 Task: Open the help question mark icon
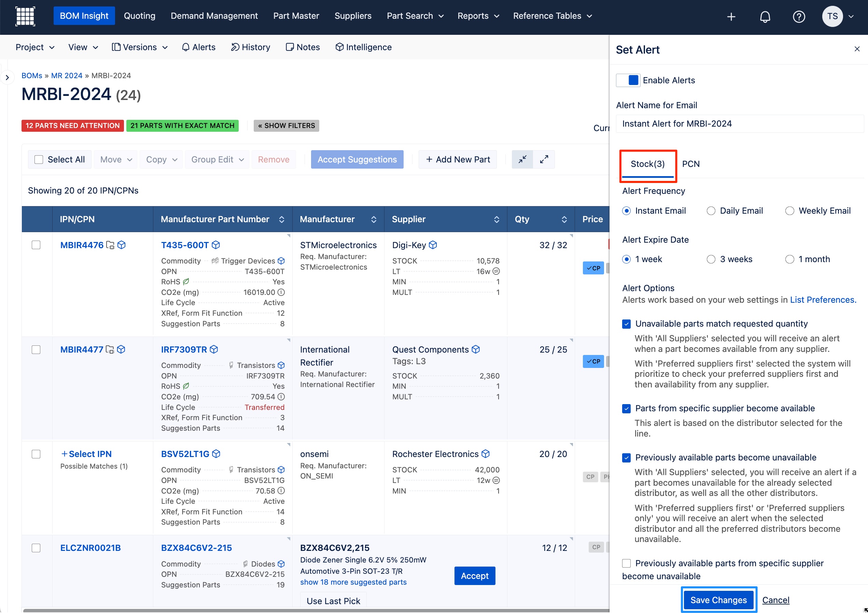tap(799, 17)
